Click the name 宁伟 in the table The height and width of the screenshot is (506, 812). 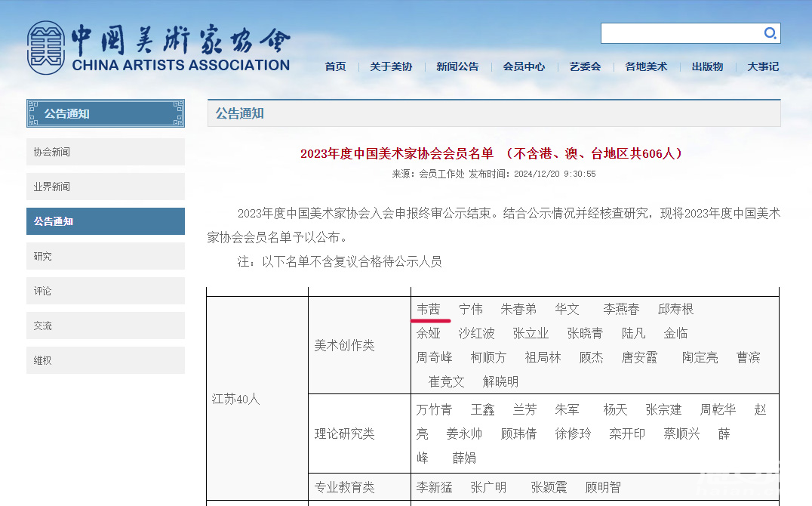471,310
